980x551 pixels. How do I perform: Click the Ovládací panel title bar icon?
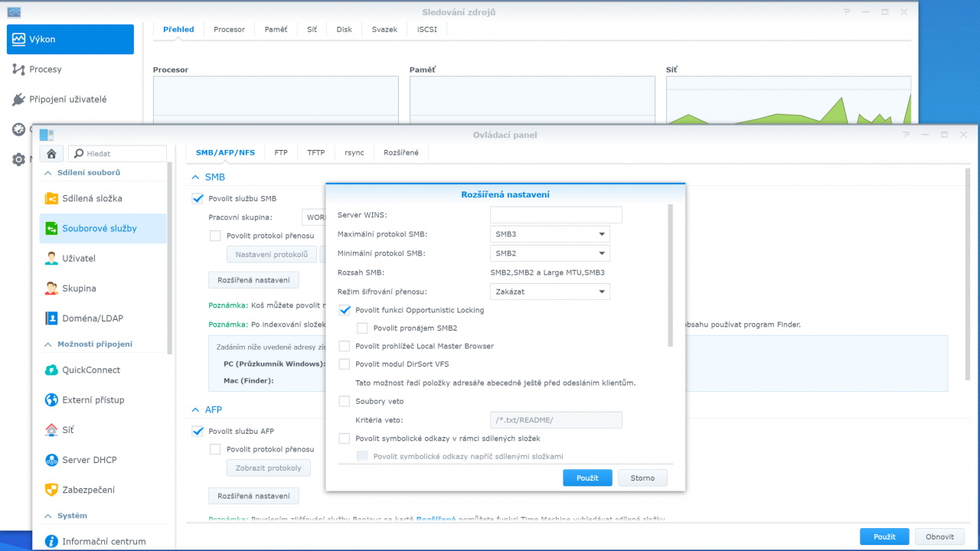point(46,135)
